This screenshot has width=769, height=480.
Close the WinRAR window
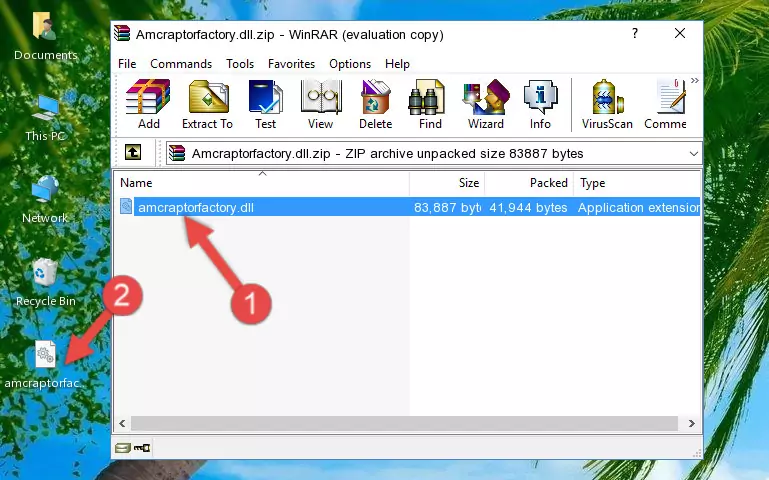tap(680, 33)
